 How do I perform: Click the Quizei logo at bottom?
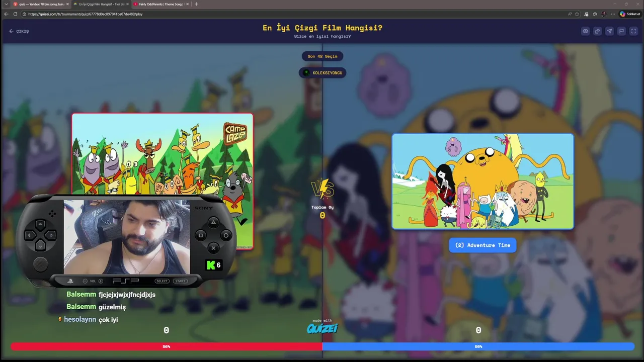pyautogui.click(x=323, y=328)
